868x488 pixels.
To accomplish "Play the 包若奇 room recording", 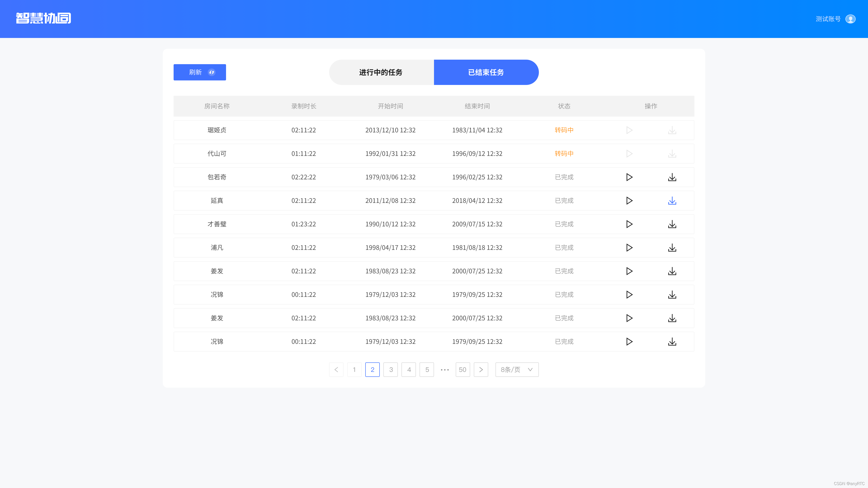I will (629, 177).
